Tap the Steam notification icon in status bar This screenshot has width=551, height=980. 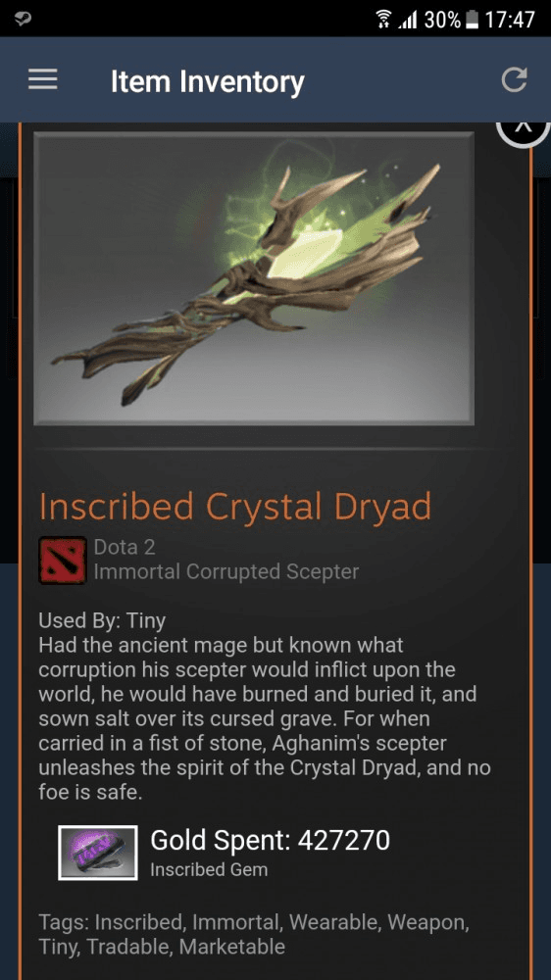[x=24, y=19]
